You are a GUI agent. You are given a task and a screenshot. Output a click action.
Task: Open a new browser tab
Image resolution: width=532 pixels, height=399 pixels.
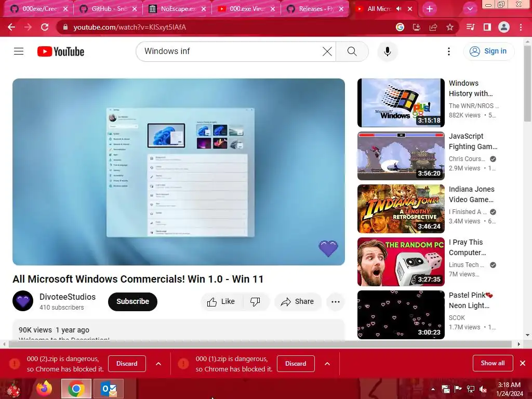pos(430,9)
